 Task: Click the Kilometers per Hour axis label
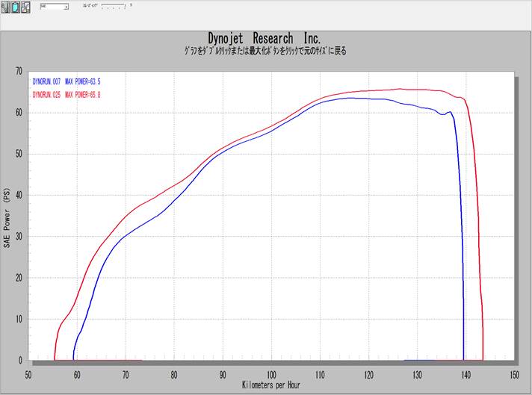coord(271,385)
